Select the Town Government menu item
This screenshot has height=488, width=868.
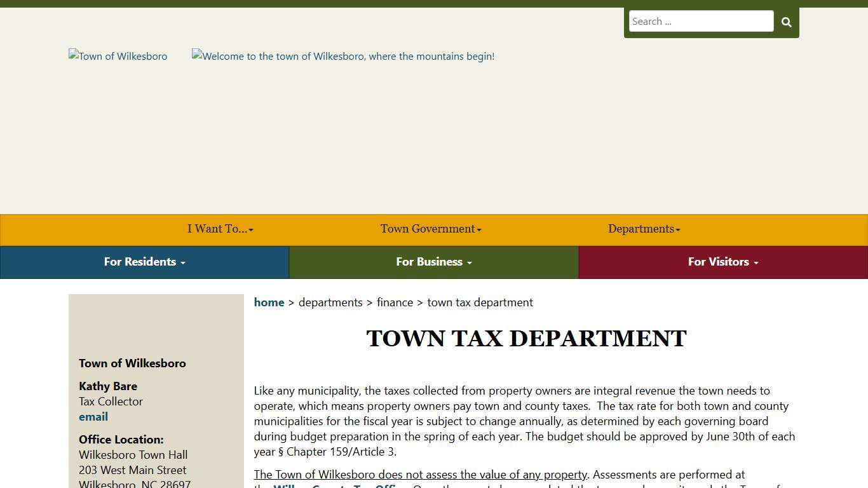[x=430, y=229]
